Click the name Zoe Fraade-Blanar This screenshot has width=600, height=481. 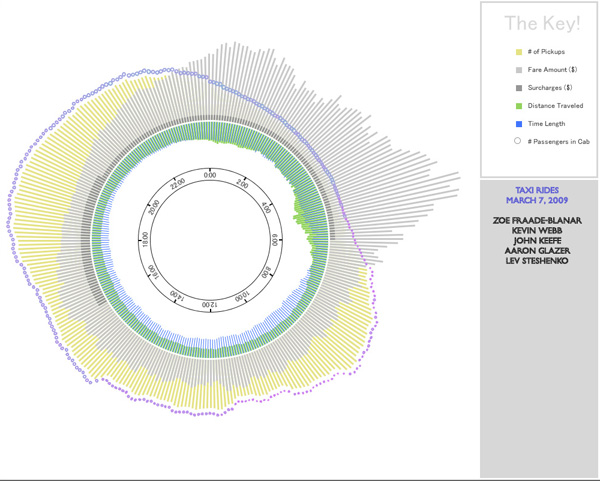tap(538, 220)
